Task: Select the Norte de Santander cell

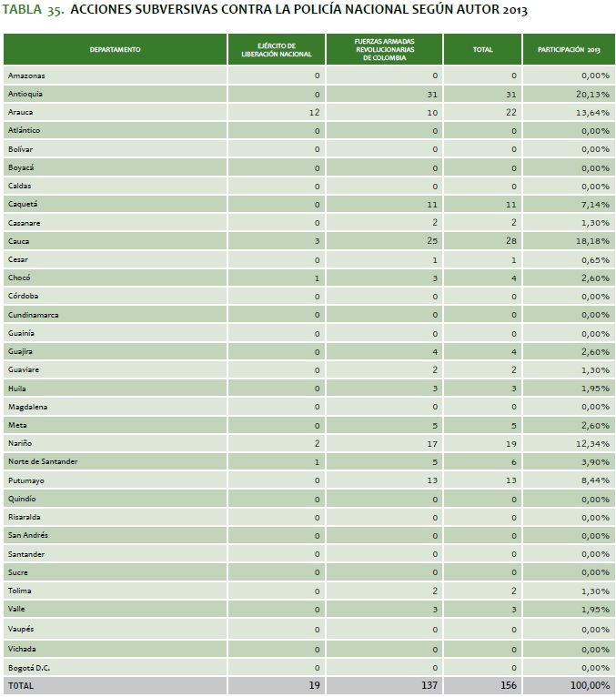Action: coord(43,462)
